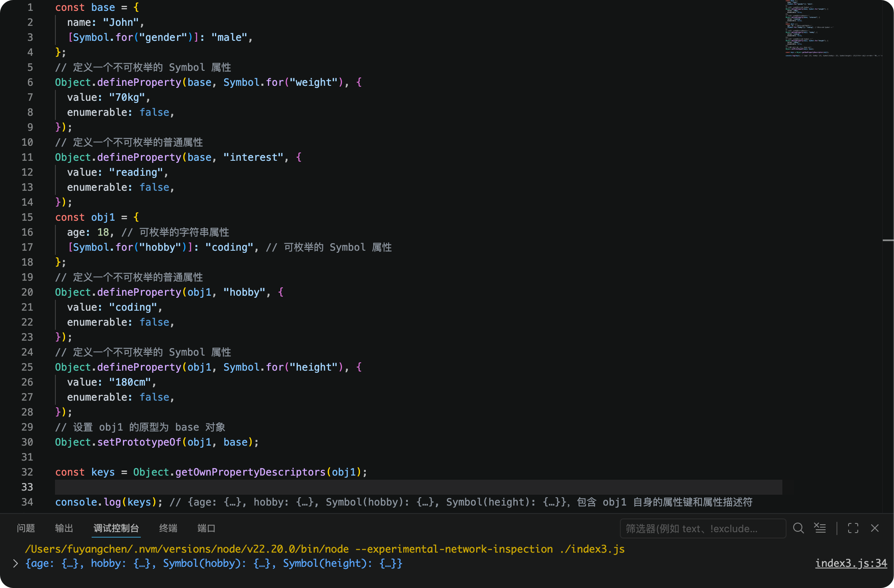The height and width of the screenshot is (588, 894).
Task: Open the 问题 panel tab
Action: [x=26, y=528]
